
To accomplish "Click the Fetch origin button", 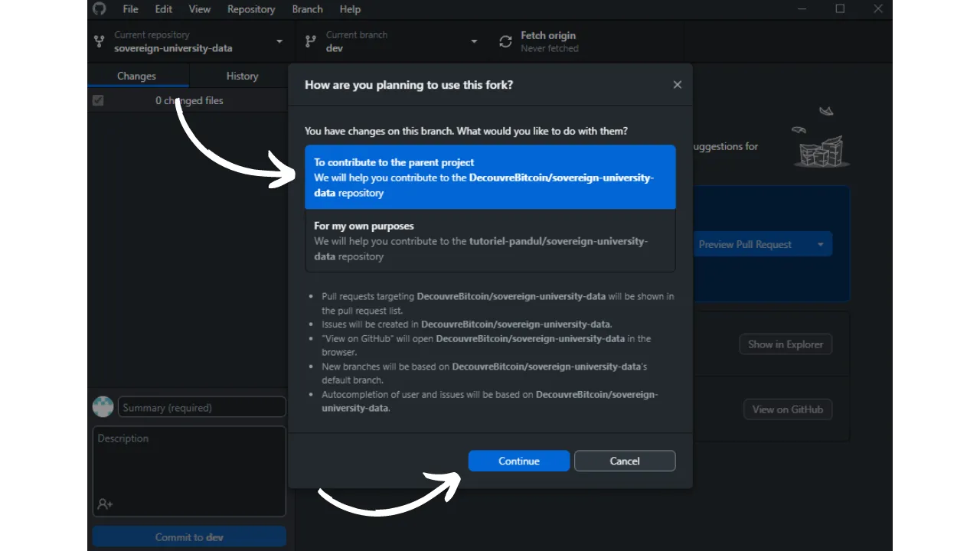I will coord(586,41).
